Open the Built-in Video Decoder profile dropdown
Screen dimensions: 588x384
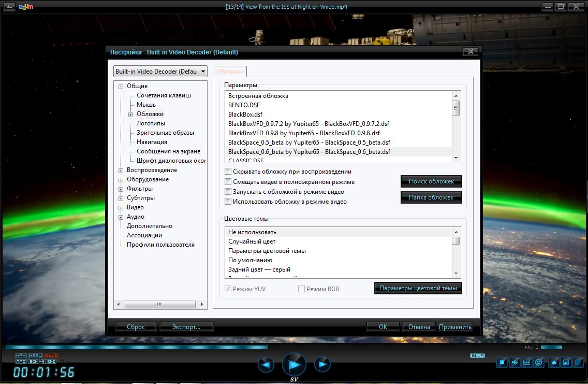(160, 72)
